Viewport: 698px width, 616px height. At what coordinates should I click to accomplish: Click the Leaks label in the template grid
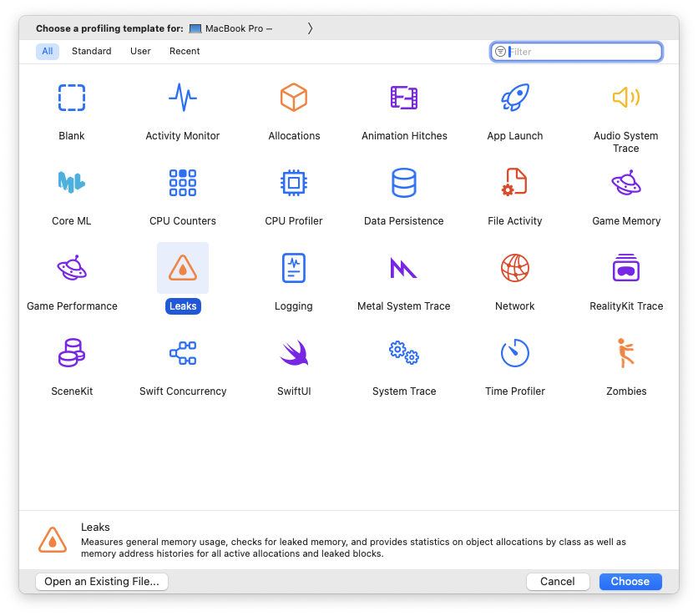(183, 306)
